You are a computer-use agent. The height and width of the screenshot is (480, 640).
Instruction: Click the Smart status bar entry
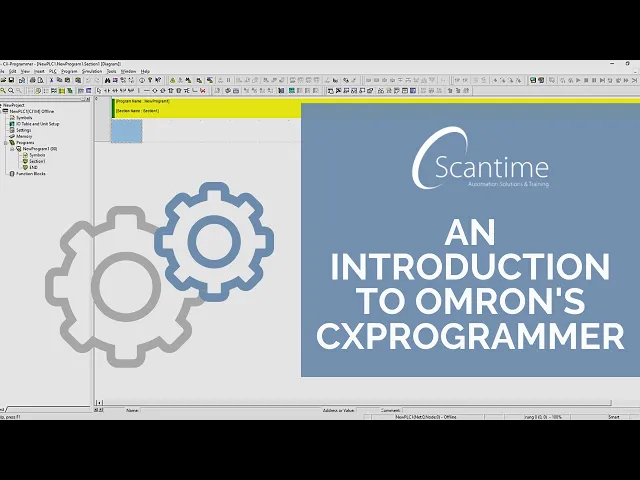point(614,417)
